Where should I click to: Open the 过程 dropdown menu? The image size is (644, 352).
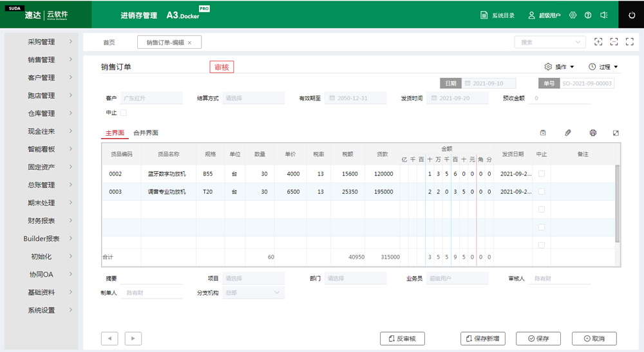(x=603, y=67)
